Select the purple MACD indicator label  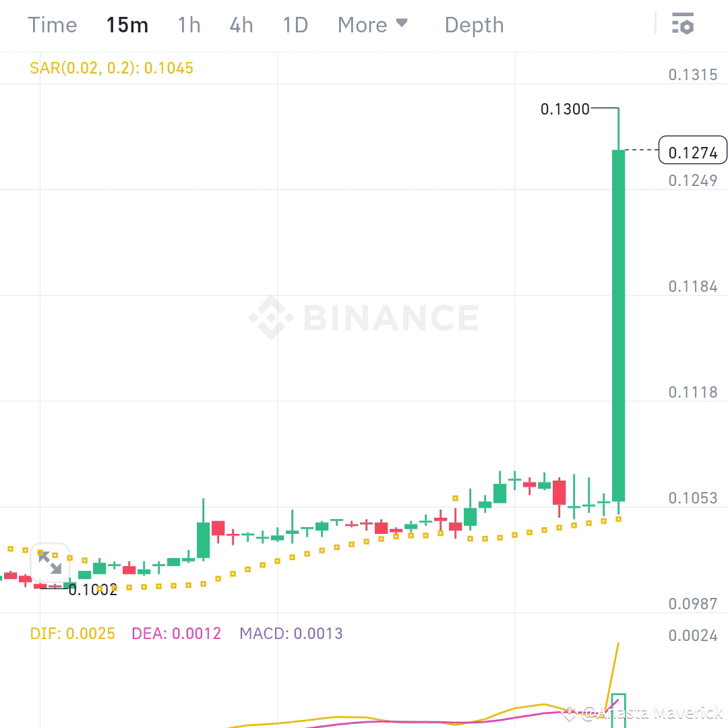(x=292, y=634)
